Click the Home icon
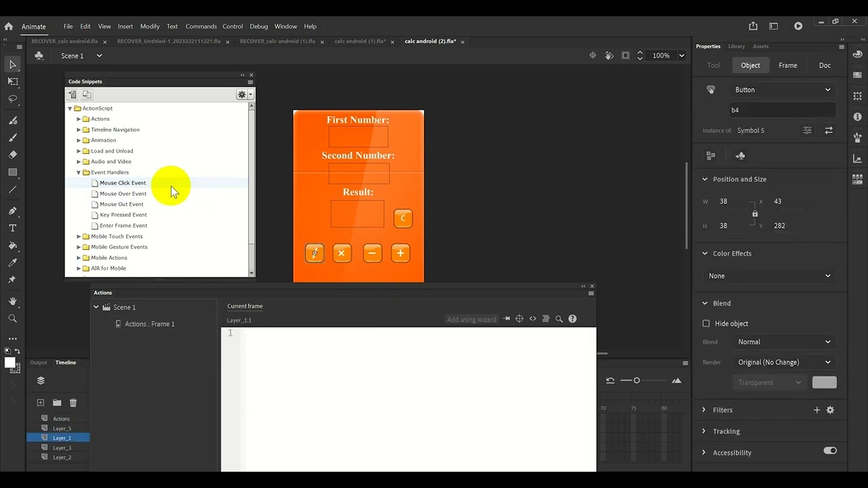The height and width of the screenshot is (488, 868). tap(9, 26)
